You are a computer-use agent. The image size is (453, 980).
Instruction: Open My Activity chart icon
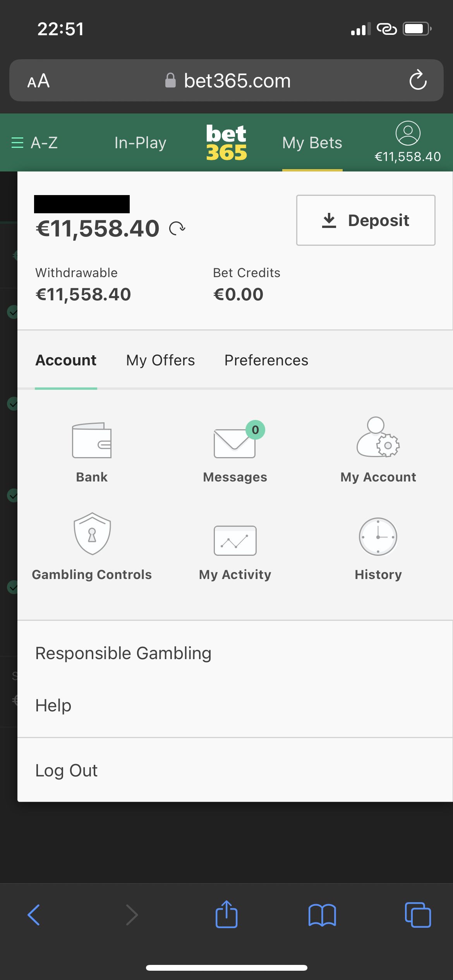coord(235,540)
